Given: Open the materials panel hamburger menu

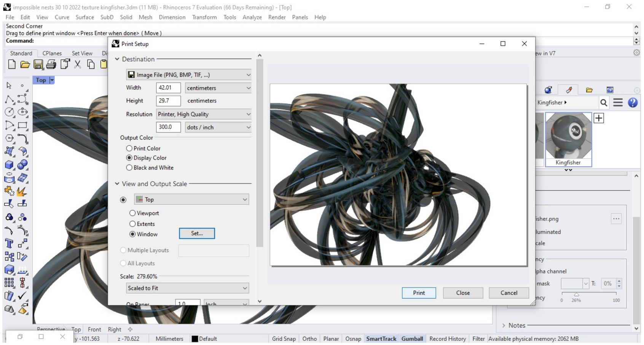Looking at the screenshot, I should click(x=618, y=102).
